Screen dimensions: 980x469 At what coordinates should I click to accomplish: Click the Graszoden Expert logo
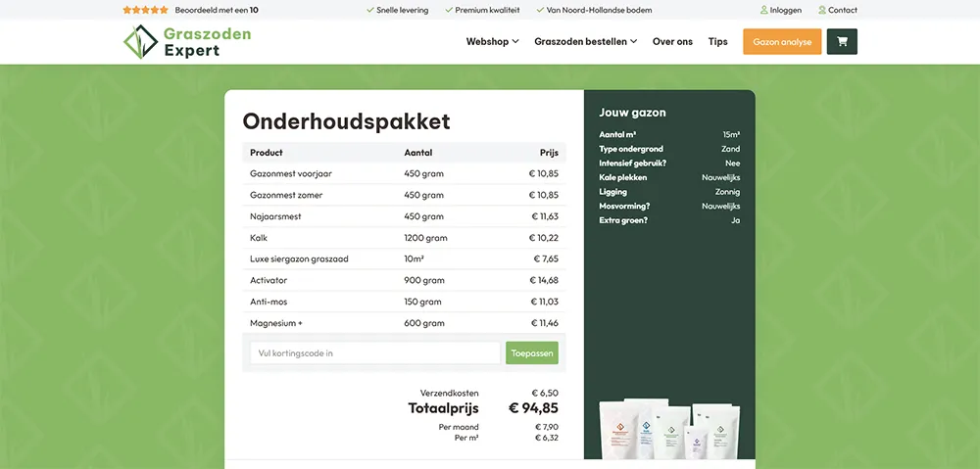[187, 42]
